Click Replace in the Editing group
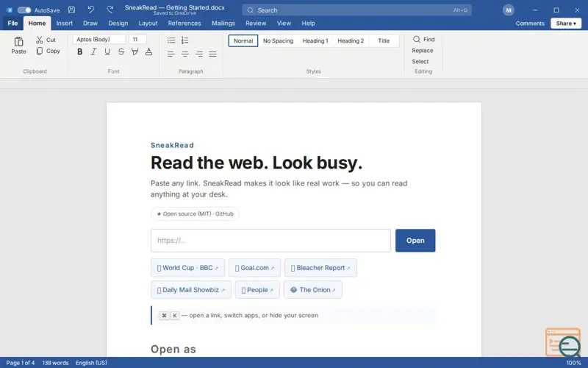The height and width of the screenshot is (368, 588). (x=423, y=50)
